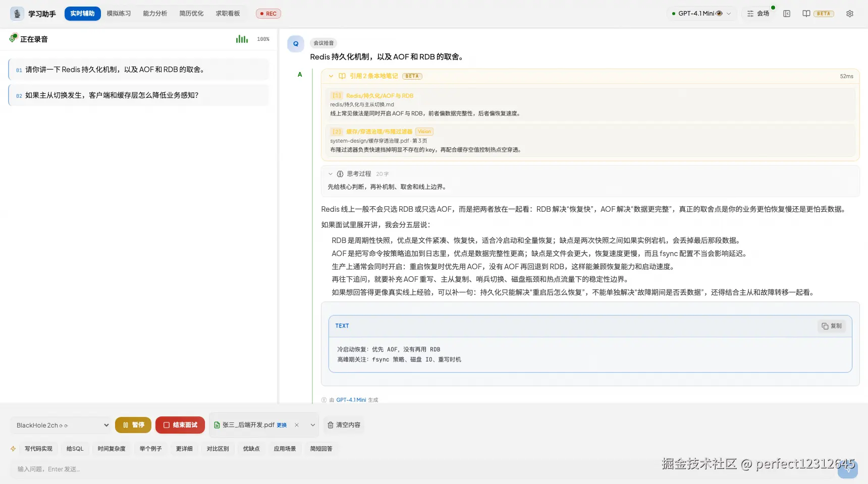Collapse the 思考过程 section
The width and height of the screenshot is (868, 484).
point(331,174)
